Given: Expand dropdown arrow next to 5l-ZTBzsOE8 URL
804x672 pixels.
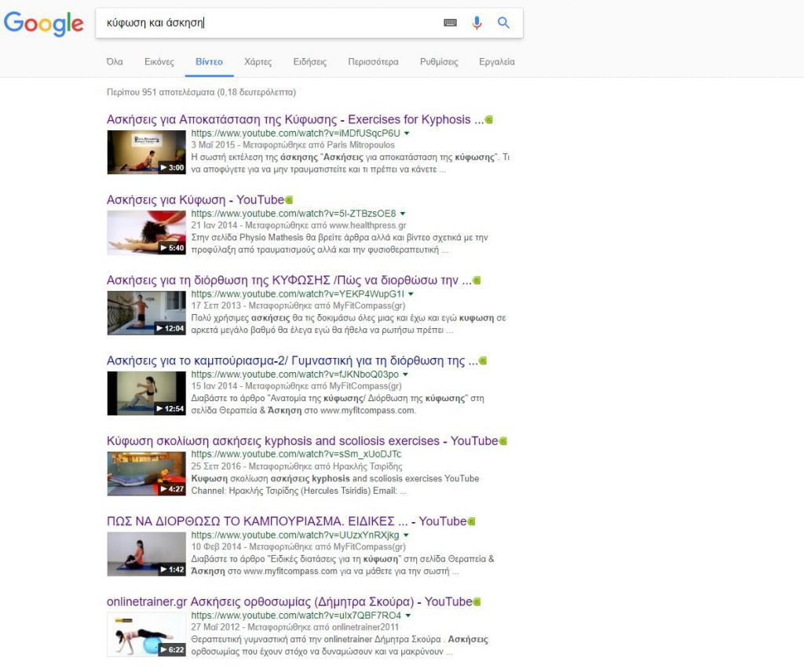Looking at the screenshot, I should coord(403,214).
